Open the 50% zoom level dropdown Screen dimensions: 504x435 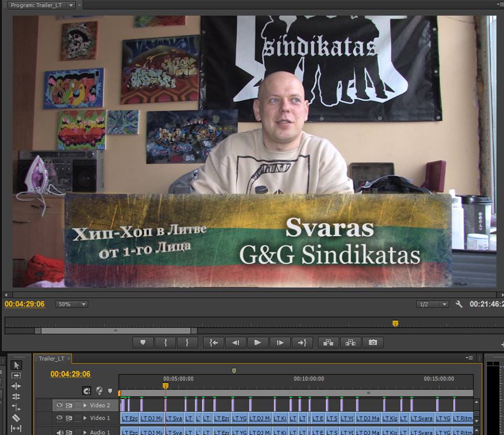coord(72,304)
